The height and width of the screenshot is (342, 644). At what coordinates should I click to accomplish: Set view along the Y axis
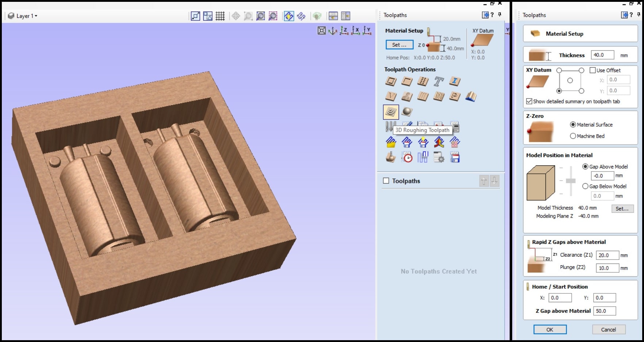tap(367, 31)
